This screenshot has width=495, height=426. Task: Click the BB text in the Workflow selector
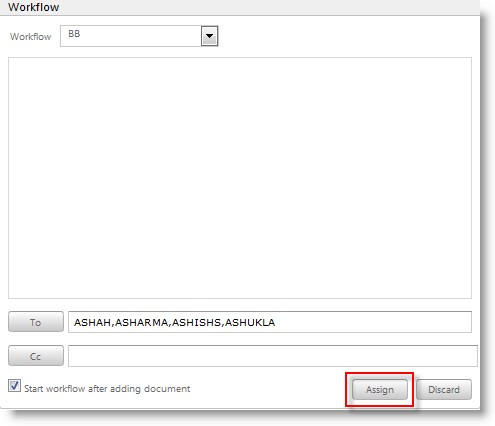pos(74,34)
